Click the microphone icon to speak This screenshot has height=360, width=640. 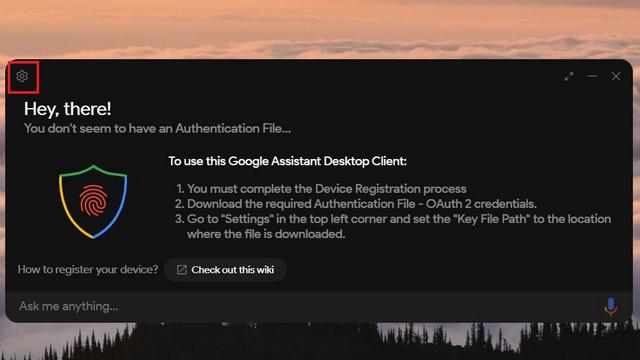pos(611,307)
